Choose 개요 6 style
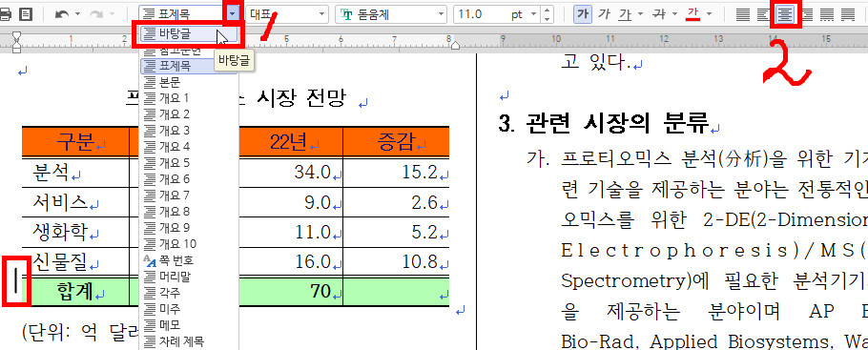Image resolution: width=868 pixels, height=350 pixels. 188,179
